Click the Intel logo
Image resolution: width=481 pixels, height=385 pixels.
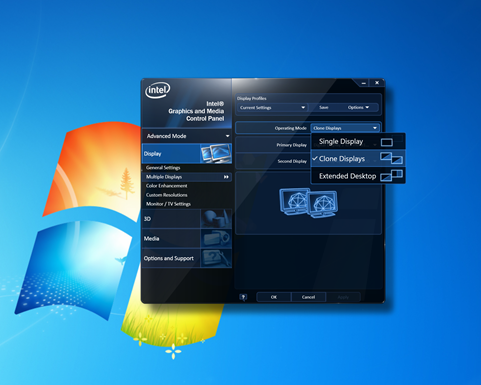pyautogui.click(x=157, y=90)
